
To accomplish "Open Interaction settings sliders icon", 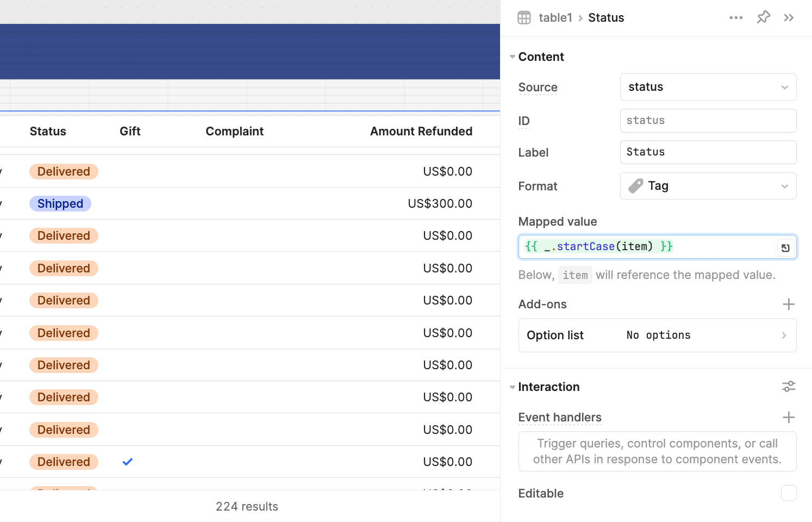I will [789, 387].
